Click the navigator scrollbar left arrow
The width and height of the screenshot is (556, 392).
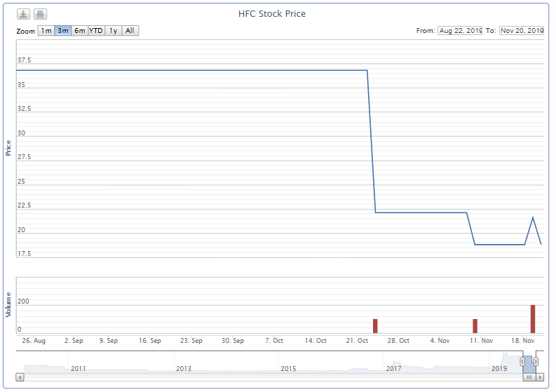point(20,377)
